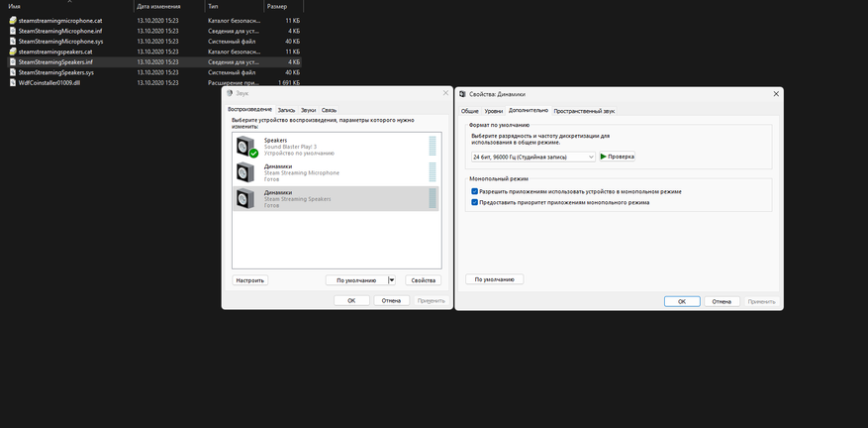
Task: Click the Настроить button
Action: [250, 280]
